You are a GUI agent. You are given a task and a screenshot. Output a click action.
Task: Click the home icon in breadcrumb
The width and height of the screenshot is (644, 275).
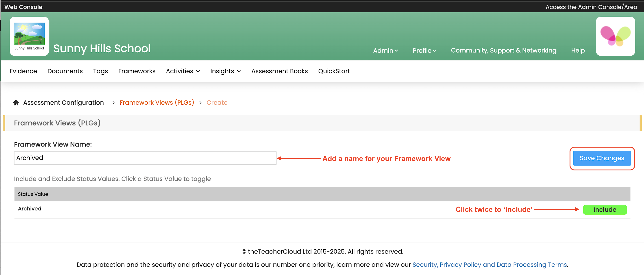pyautogui.click(x=16, y=103)
